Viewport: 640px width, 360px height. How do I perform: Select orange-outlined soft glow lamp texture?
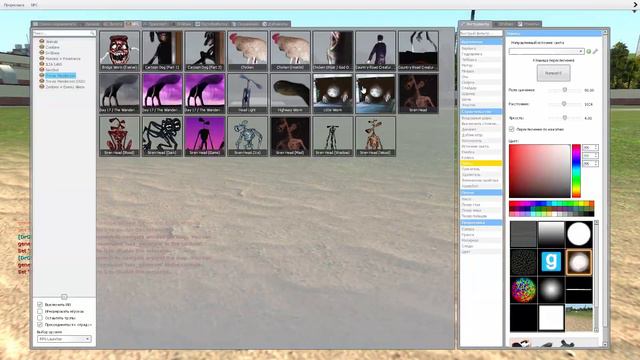pyautogui.click(x=579, y=262)
